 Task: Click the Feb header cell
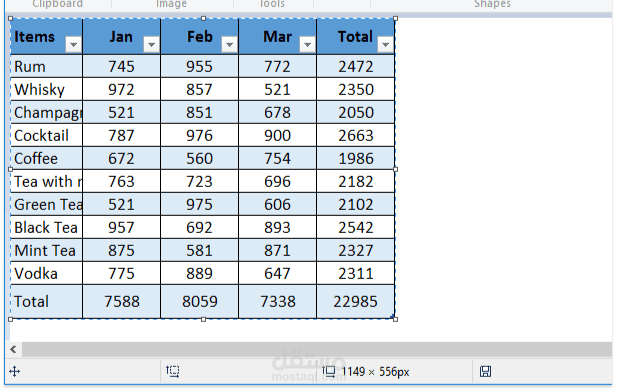(x=199, y=37)
